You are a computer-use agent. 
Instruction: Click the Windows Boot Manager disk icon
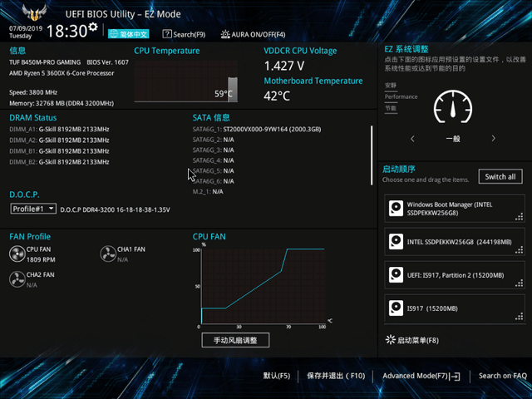[397, 208]
